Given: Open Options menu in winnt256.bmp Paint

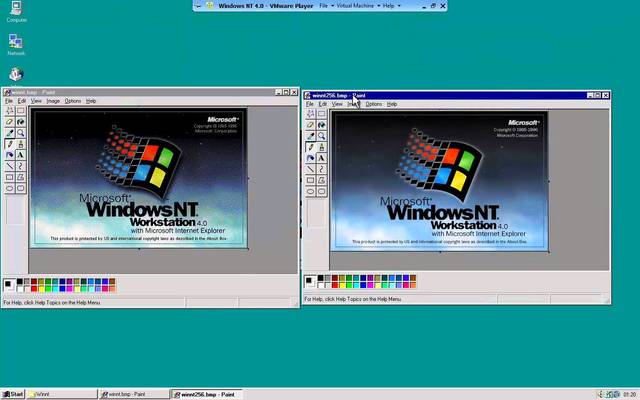Looking at the screenshot, I should (x=373, y=104).
